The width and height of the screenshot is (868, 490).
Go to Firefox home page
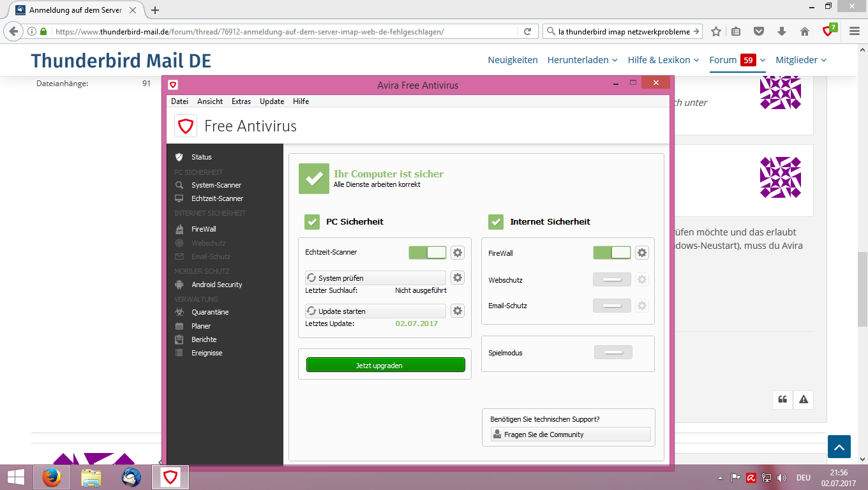tap(804, 31)
